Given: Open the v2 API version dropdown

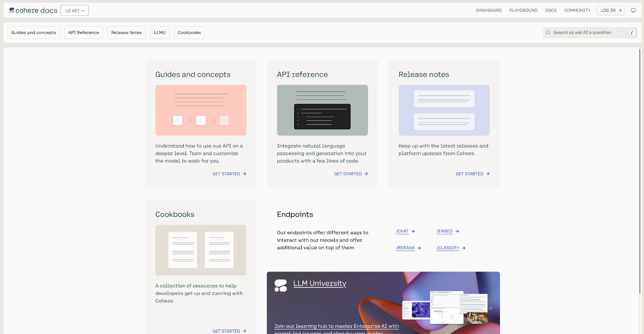Looking at the screenshot, I should [x=75, y=10].
